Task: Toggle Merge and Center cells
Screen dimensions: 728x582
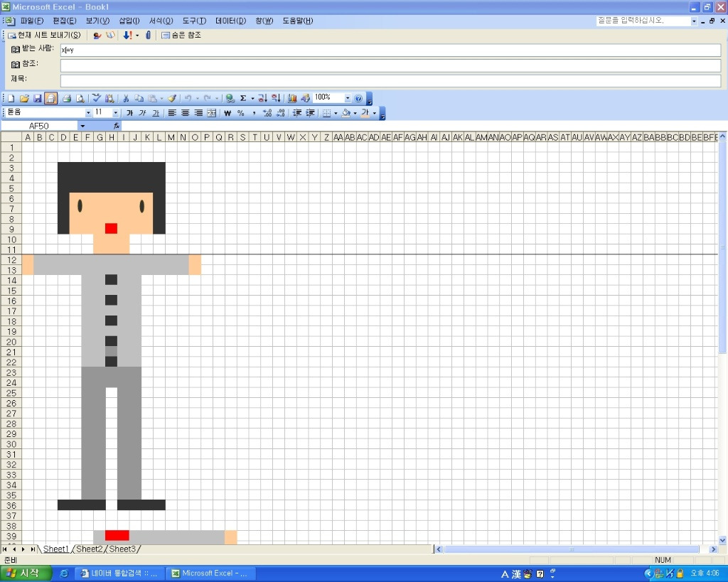Action: click(211, 113)
